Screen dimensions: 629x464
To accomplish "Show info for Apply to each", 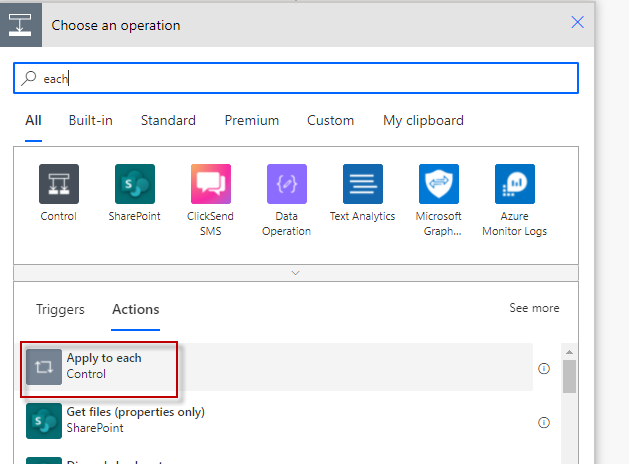I will coord(544,368).
